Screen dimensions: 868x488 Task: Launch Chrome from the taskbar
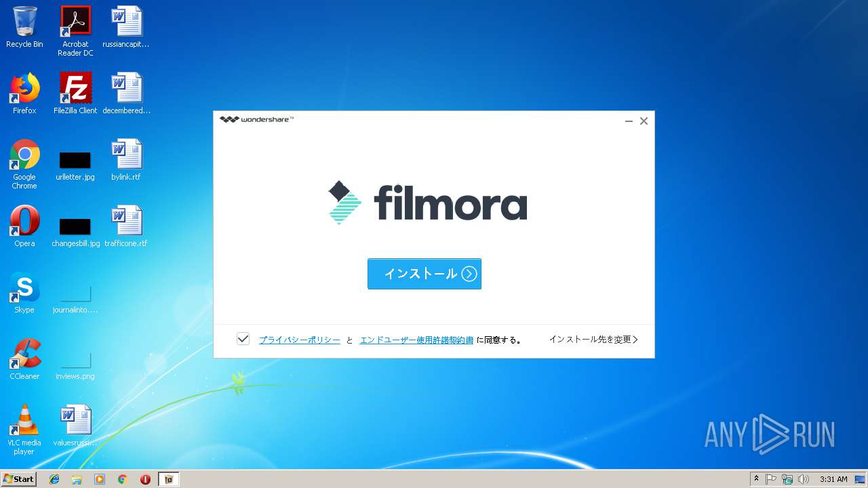[122, 479]
